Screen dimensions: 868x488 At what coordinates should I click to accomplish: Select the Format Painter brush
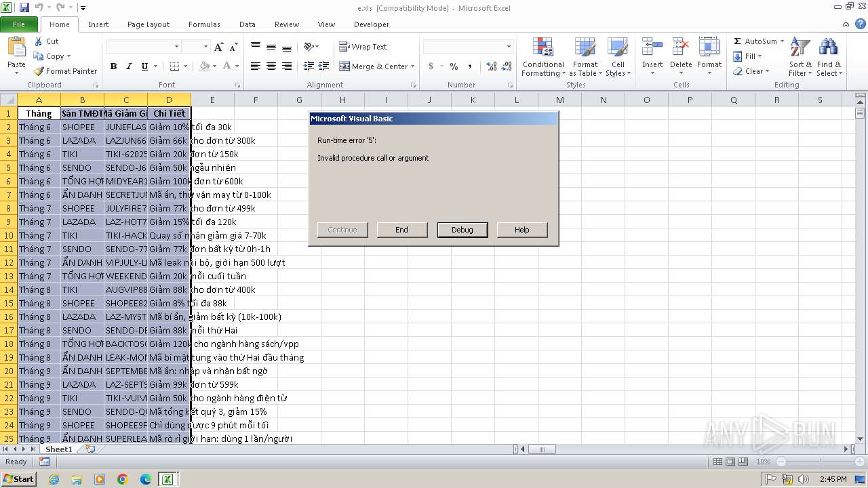pyautogui.click(x=39, y=71)
